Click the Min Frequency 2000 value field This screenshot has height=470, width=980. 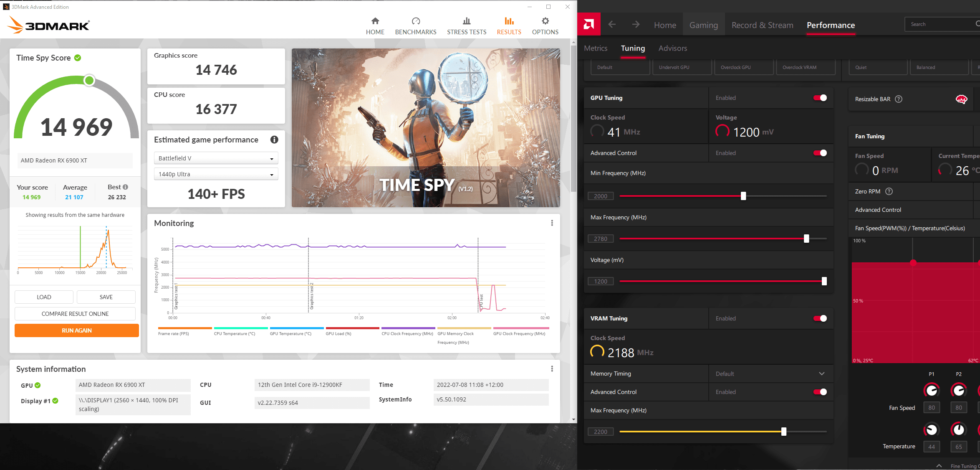(601, 196)
